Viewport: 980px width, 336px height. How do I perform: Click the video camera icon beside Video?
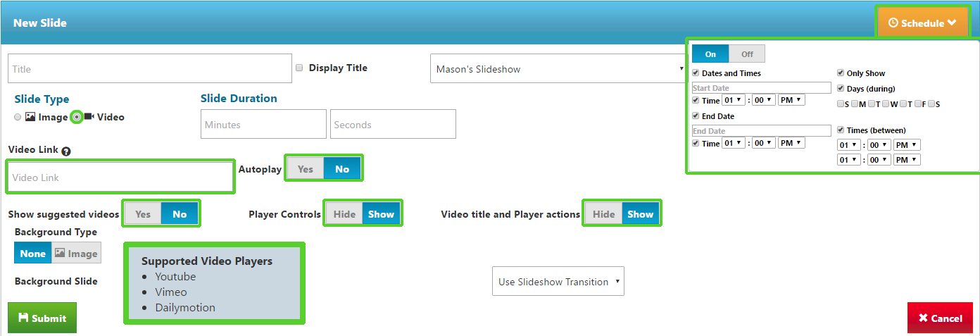coord(89,117)
